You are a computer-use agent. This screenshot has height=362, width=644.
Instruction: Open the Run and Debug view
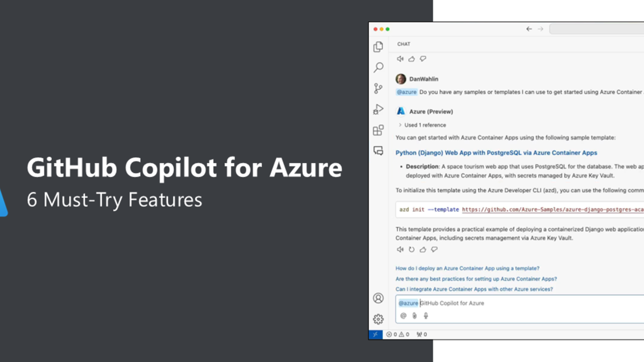click(x=378, y=109)
